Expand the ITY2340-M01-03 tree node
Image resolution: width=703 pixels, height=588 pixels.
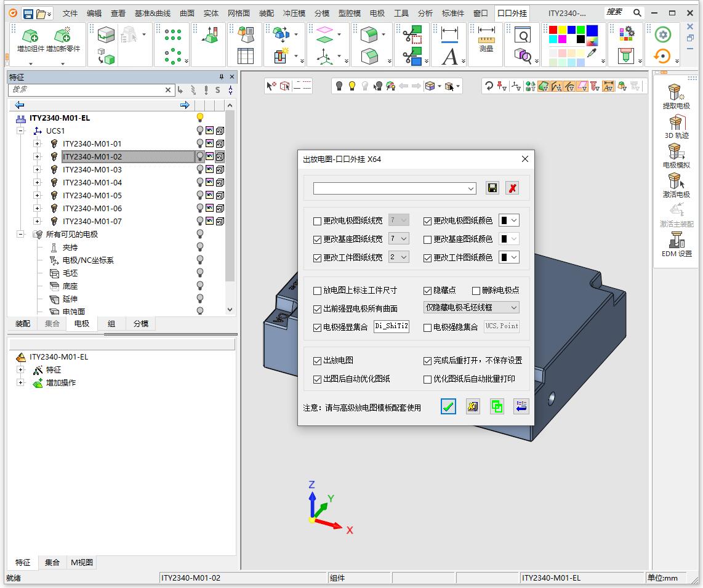tap(37, 170)
